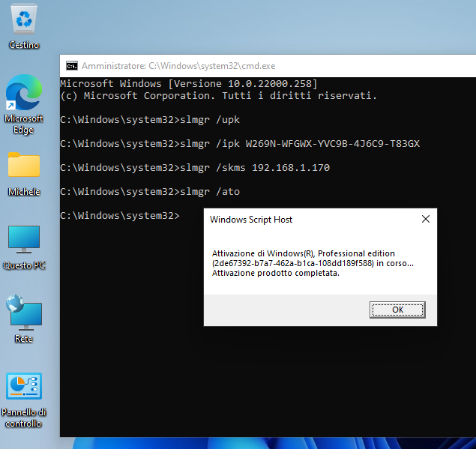Select the Rete network desktop icon
476x449 pixels.
click(x=24, y=319)
